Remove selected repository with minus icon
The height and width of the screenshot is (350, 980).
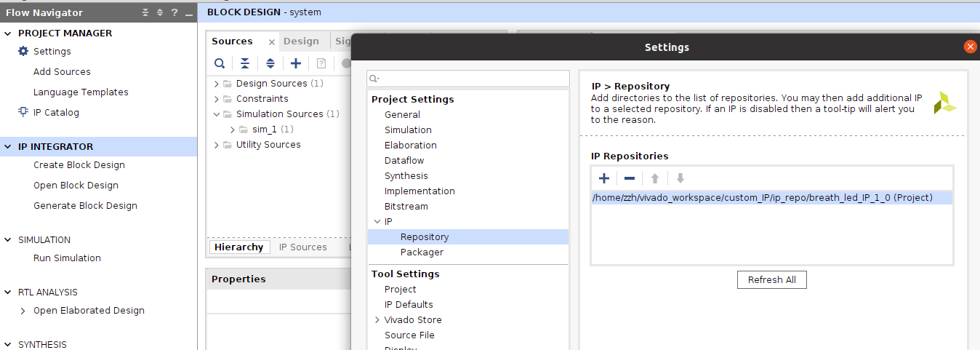[630, 178]
